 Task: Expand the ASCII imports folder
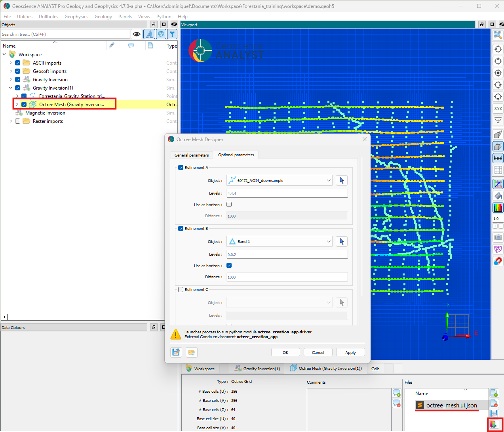coord(11,63)
